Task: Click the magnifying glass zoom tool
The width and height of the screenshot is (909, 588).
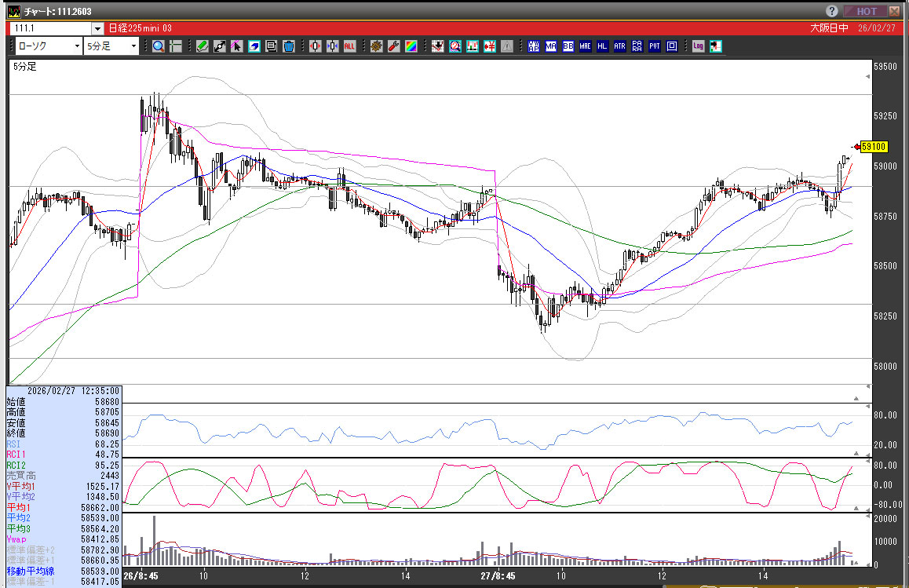Action: (x=159, y=46)
